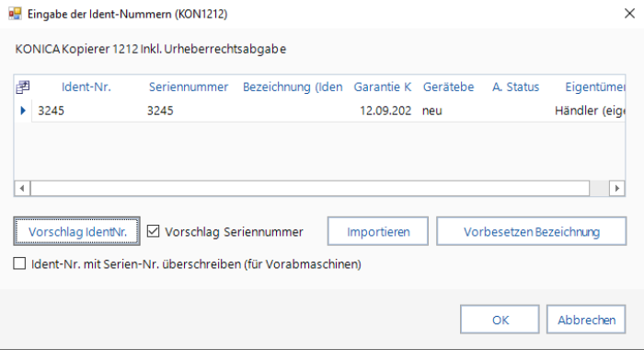644x350 pixels.
Task: Click the grid column chooser icon
Action: click(23, 87)
